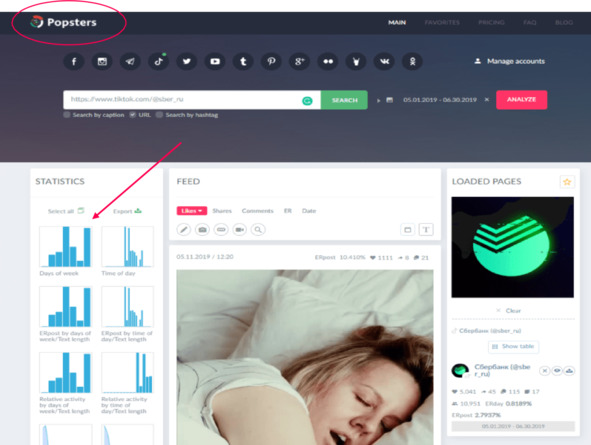Image resolution: width=591 pixels, height=445 pixels.
Task: Click the red ANALYZE button
Action: point(522,99)
